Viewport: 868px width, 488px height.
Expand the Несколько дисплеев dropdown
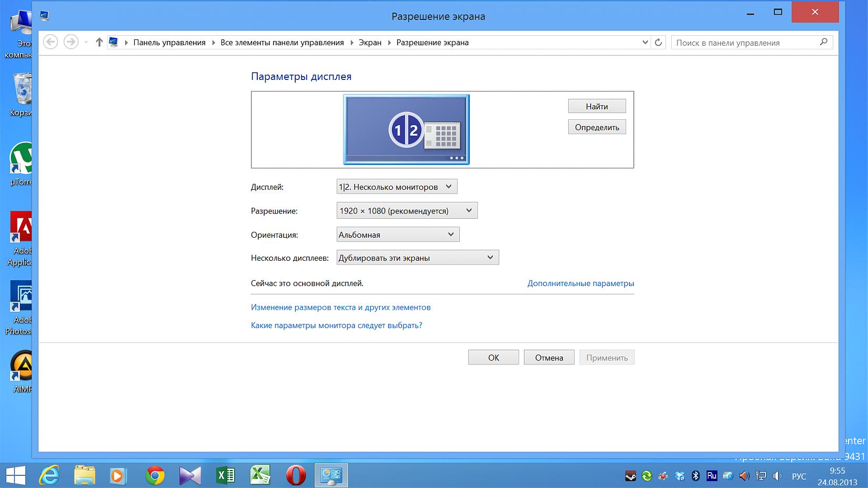[x=418, y=258]
